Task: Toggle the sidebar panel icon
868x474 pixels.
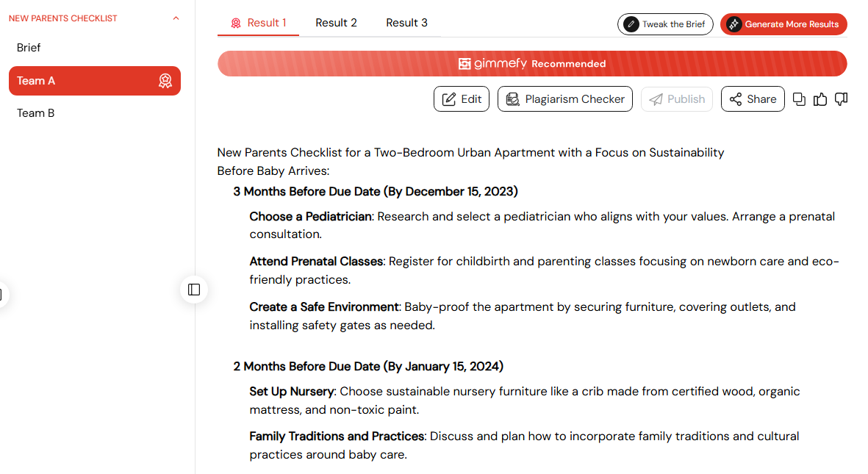Action: [x=194, y=290]
